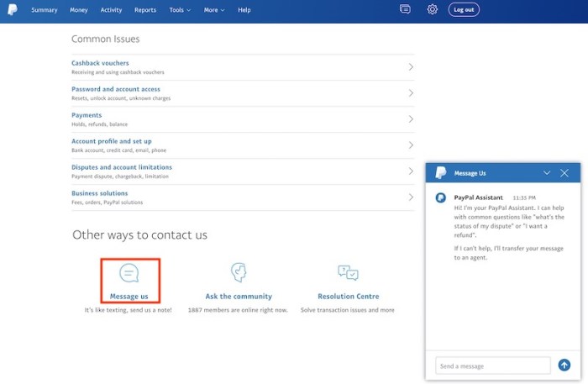Click 'Bank account, credit card, email, phone' text
The width and height of the screenshot is (588, 384).
click(x=119, y=150)
